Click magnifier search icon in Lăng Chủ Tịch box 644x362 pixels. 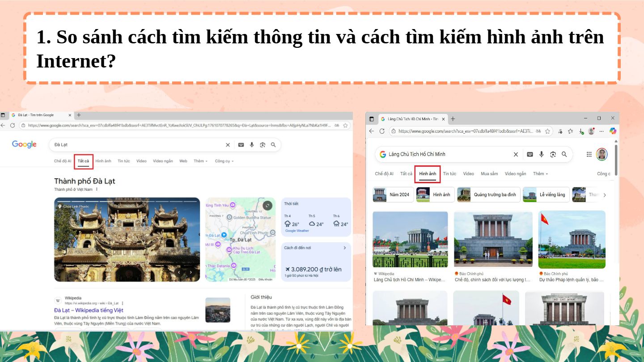pos(564,154)
